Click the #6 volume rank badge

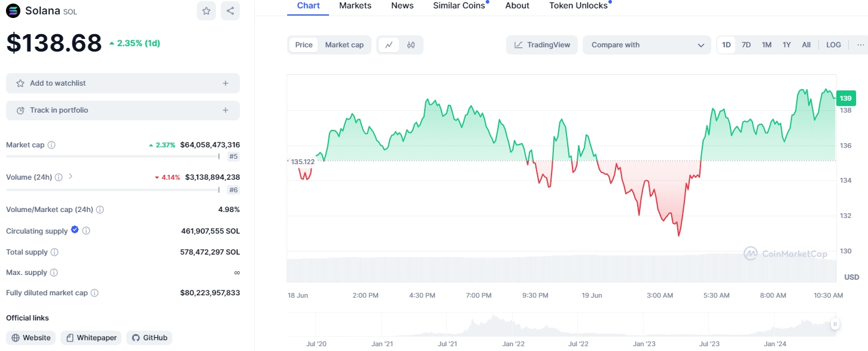pyautogui.click(x=233, y=190)
